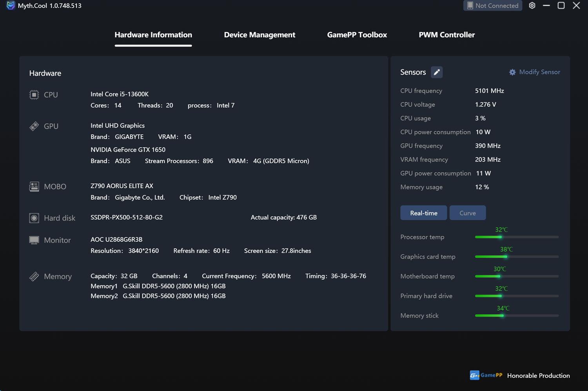Viewport: 588px width, 391px height.
Task: Click the CPU chip icon
Action: point(34,95)
